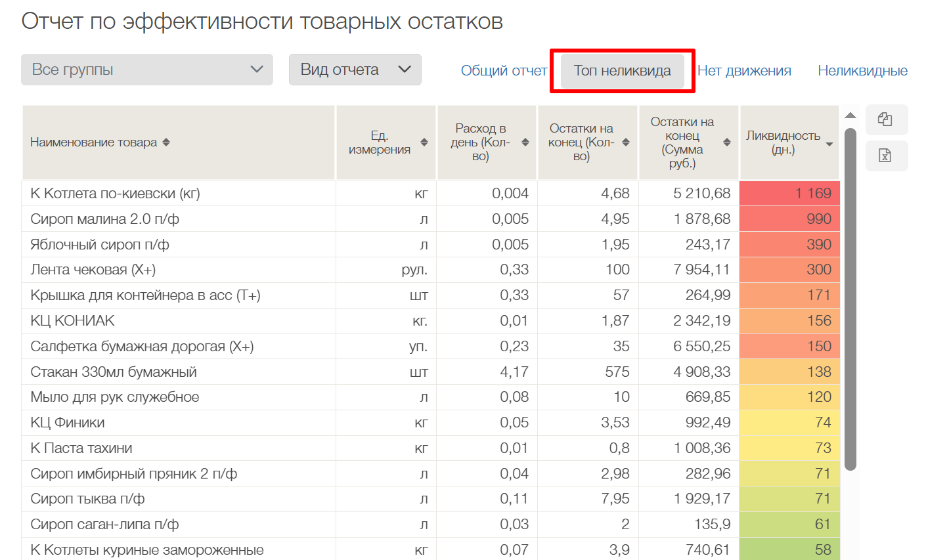This screenshot has width=926, height=560.
Task: Sort by Остатки на конец (Кол-во) arrows
Action: pyautogui.click(x=626, y=142)
